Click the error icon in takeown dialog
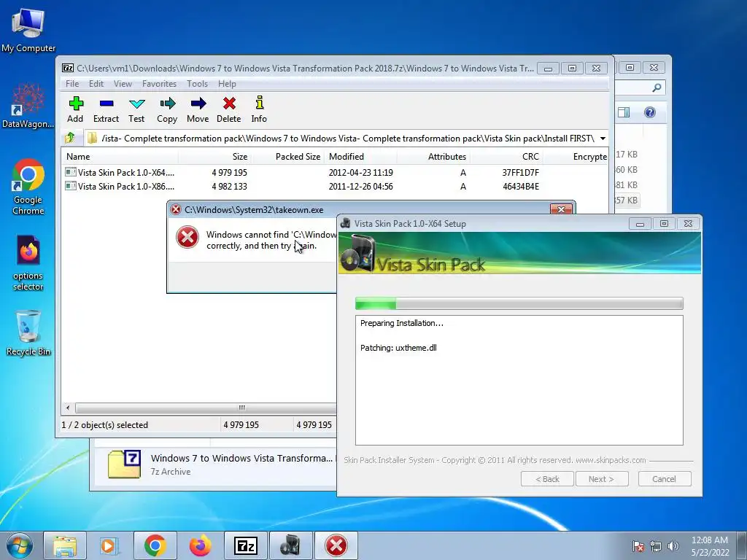The width and height of the screenshot is (747, 560). [x=187, y=237]
